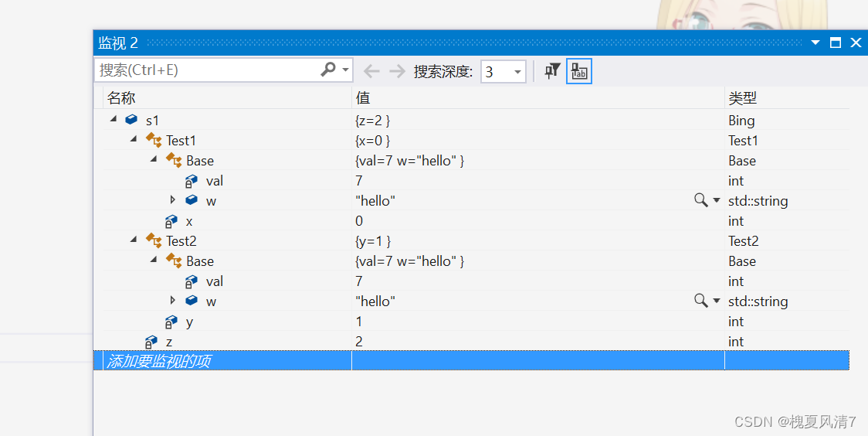Click the value {z=2 }
868x436 pixels.
(372, 121)
